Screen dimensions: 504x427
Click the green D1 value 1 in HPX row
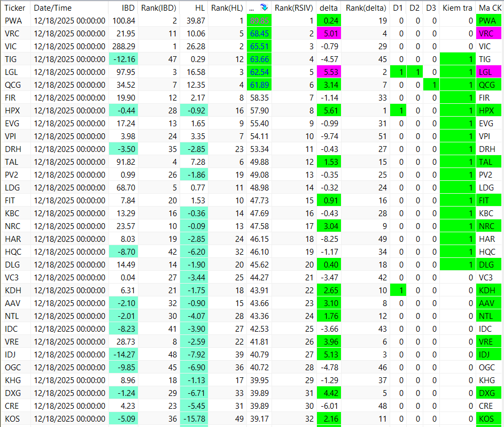point(398,111)
